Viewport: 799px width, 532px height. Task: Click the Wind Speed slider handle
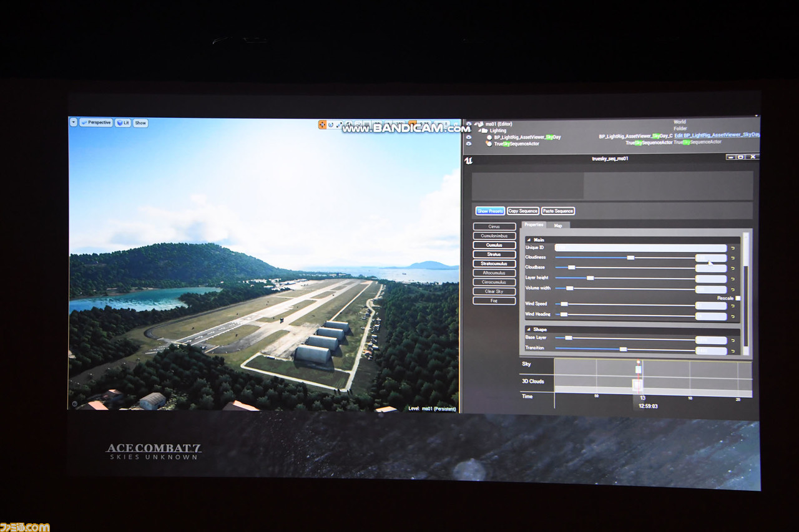(564, 304)
